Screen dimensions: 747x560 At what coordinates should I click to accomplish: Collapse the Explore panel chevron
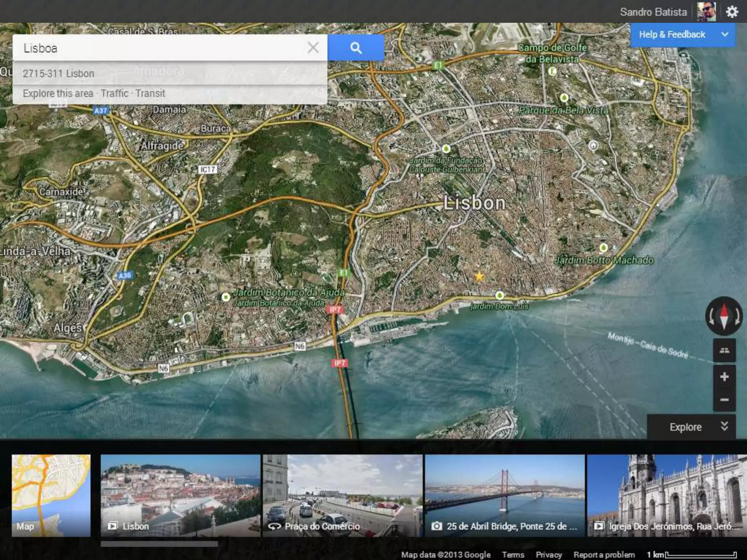click(724, 427)
